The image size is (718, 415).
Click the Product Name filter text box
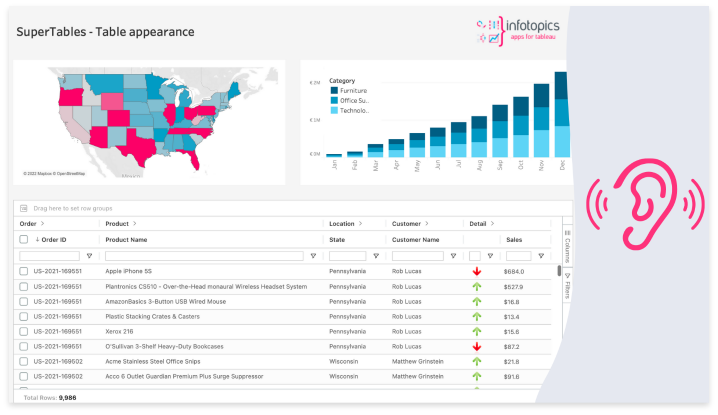[x=204, y=256]
